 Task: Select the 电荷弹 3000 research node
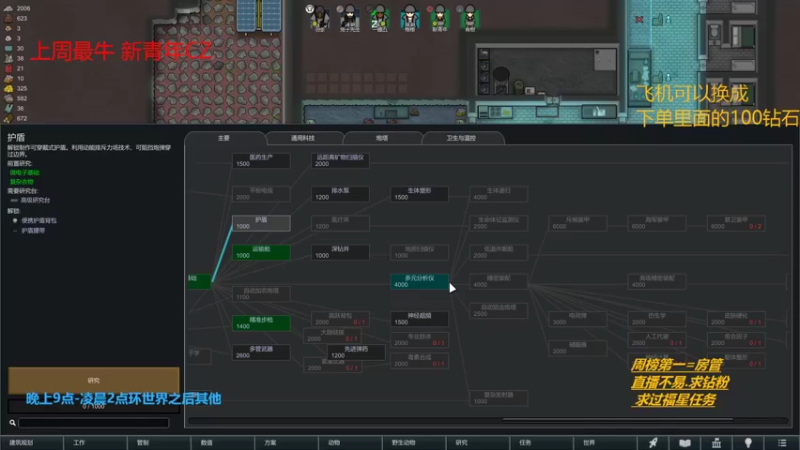(x=578, y=319)
